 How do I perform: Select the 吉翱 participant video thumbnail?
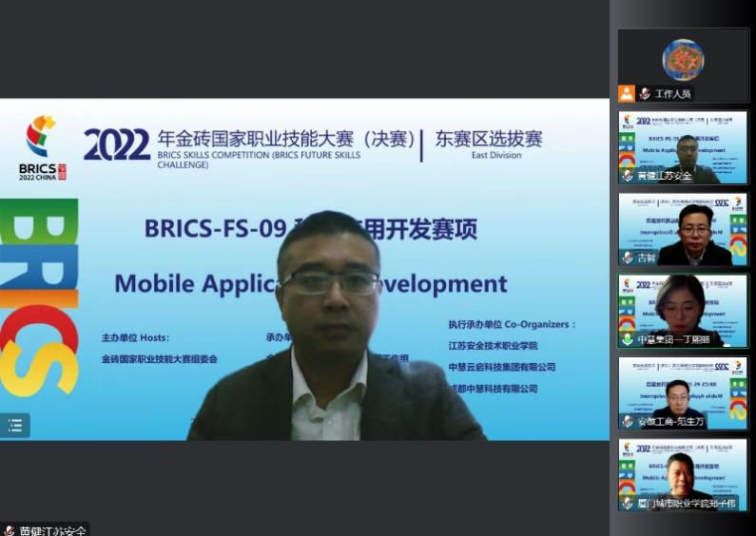tap(683, 226)
